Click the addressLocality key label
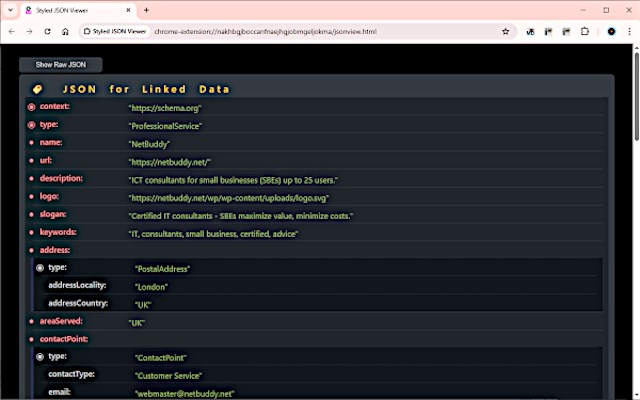 click(x=77, y=285)
